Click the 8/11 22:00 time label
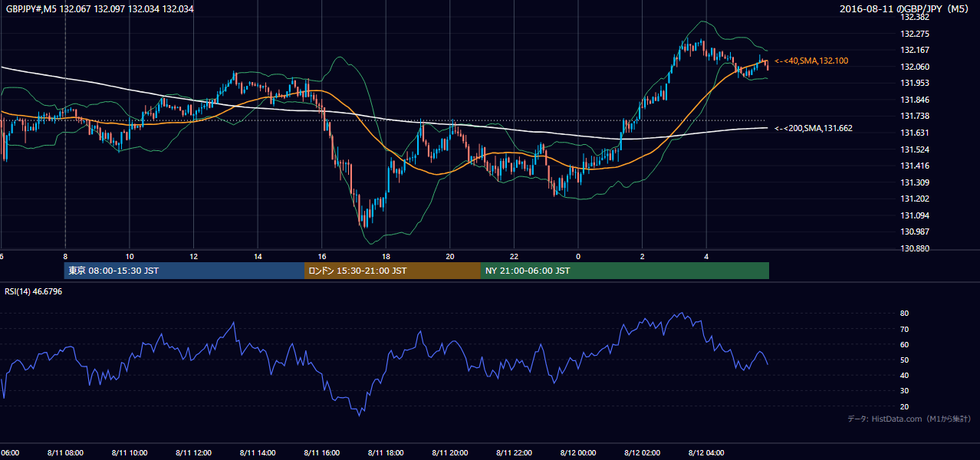 pos(515,452)
